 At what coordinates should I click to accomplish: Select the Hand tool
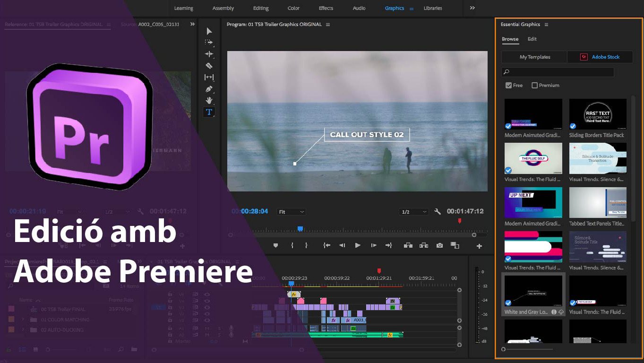coord(209,100)
